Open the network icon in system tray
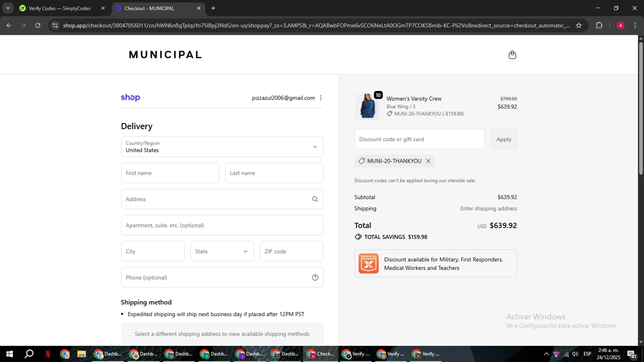Image resolution: width=644 pixels, height=362 pixels. tap(566, 354)
